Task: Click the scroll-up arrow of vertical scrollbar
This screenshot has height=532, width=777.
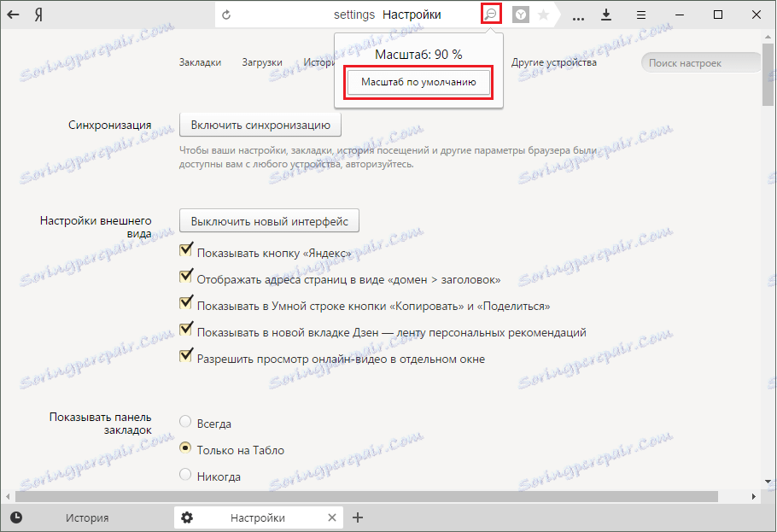Action: tap(768, 37)
